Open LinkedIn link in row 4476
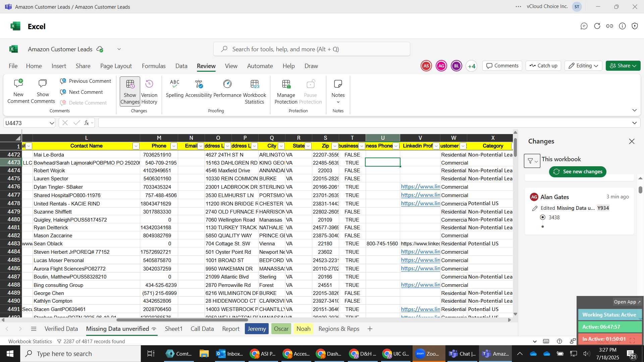Image resolution: width=644 pixels, height=362 pixels. pyautogui.click(x=420, y=187)
